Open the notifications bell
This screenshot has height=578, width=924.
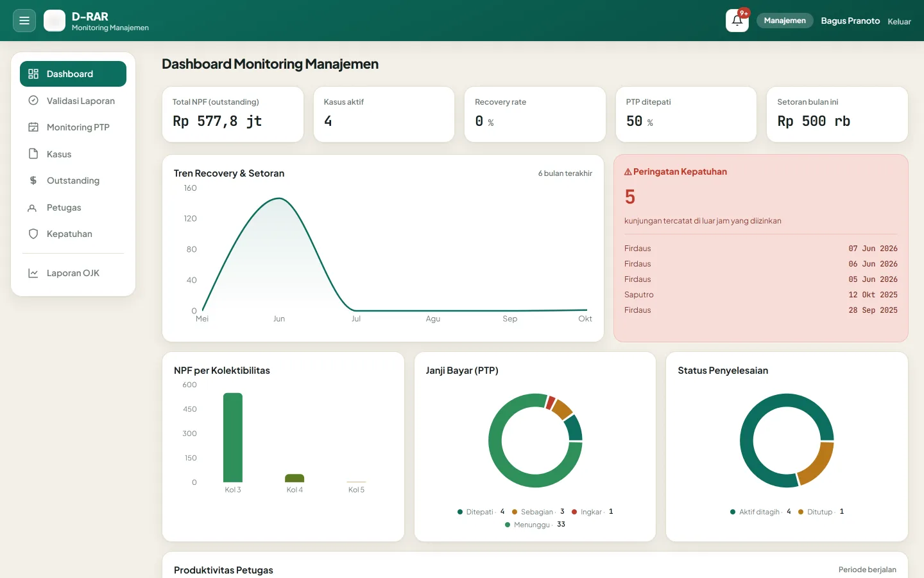click(x=737, y=21)
